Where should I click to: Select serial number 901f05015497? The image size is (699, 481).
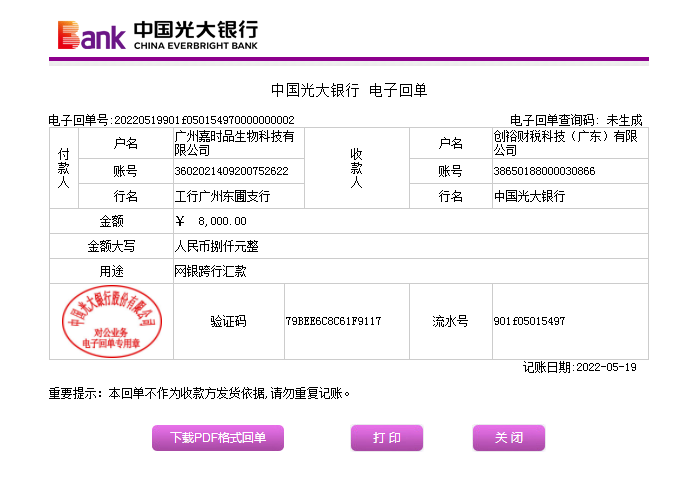(529, 321)
